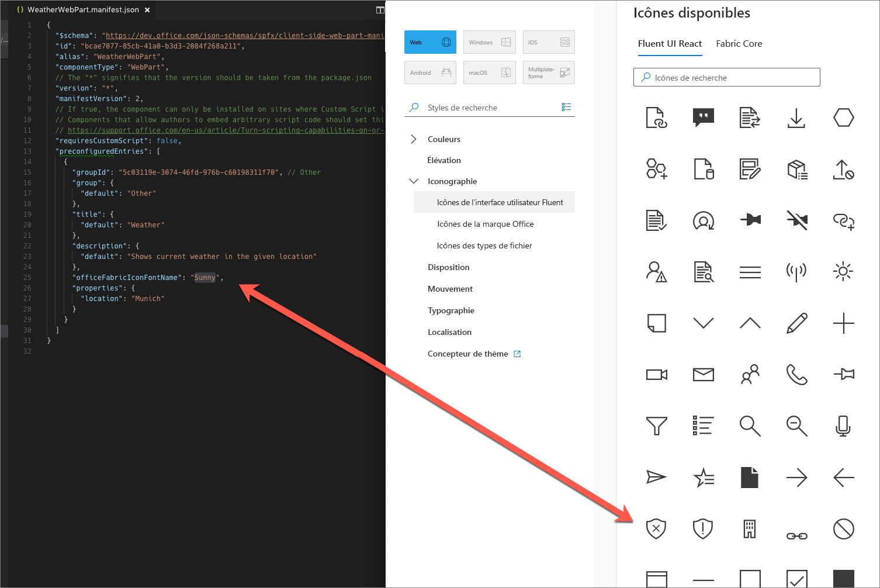Image resolution: width=880 pixels, height=588 pixels.
Task: Select the unpin (crossed pin) icon
Action: (796, 220)
